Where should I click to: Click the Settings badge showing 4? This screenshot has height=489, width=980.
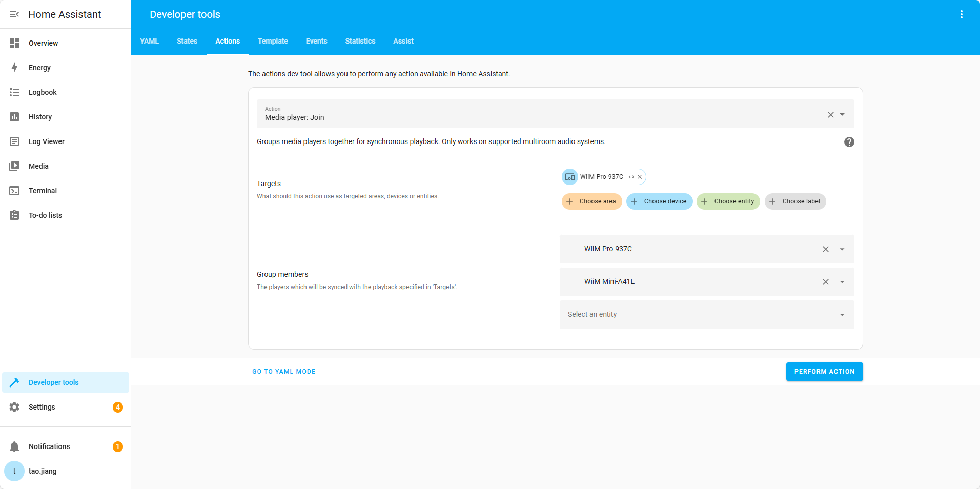pos(118,407)
